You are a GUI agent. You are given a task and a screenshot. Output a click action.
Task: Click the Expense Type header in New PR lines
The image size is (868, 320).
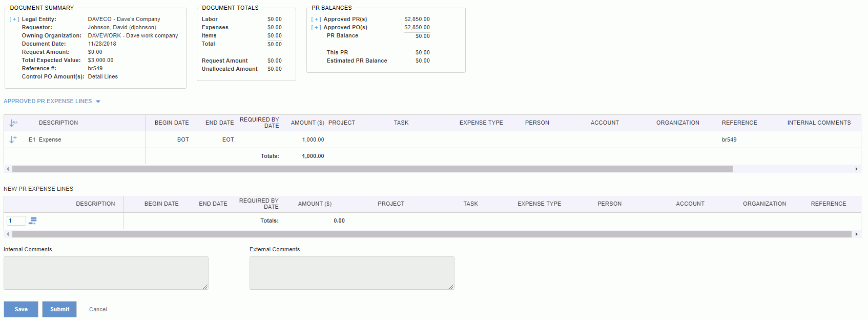point(539,204)
